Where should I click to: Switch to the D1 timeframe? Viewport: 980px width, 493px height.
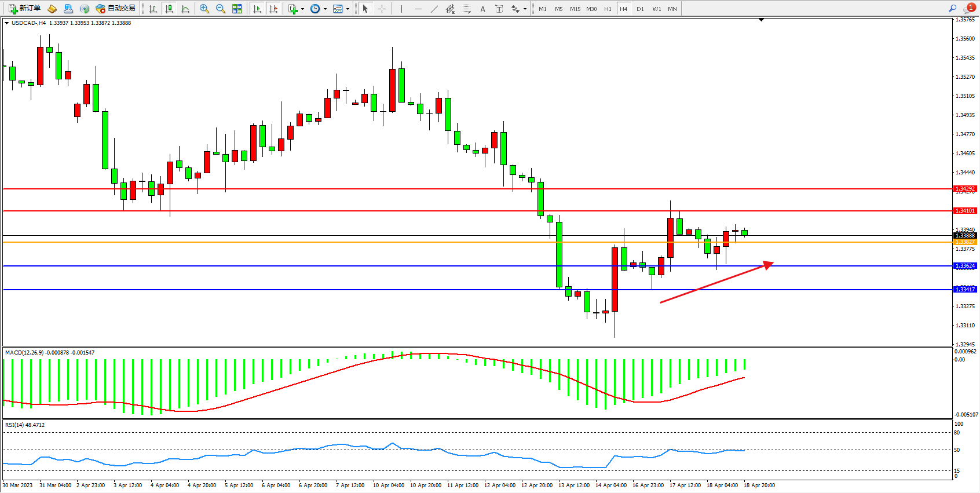(x=640, y=9)
